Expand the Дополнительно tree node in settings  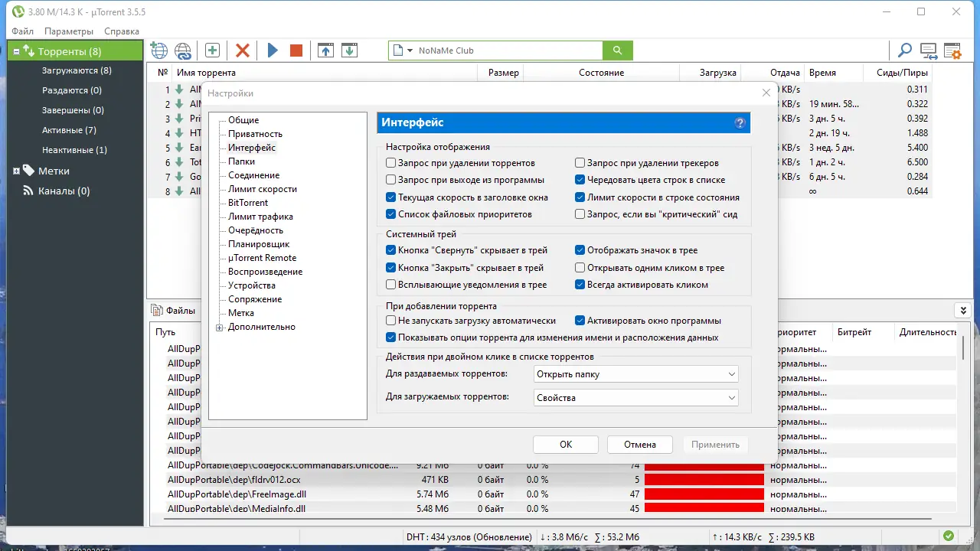(220, 328)
